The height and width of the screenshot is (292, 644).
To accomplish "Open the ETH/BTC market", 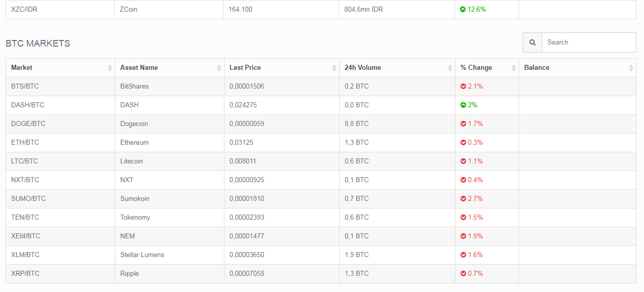I will point(25,143).
